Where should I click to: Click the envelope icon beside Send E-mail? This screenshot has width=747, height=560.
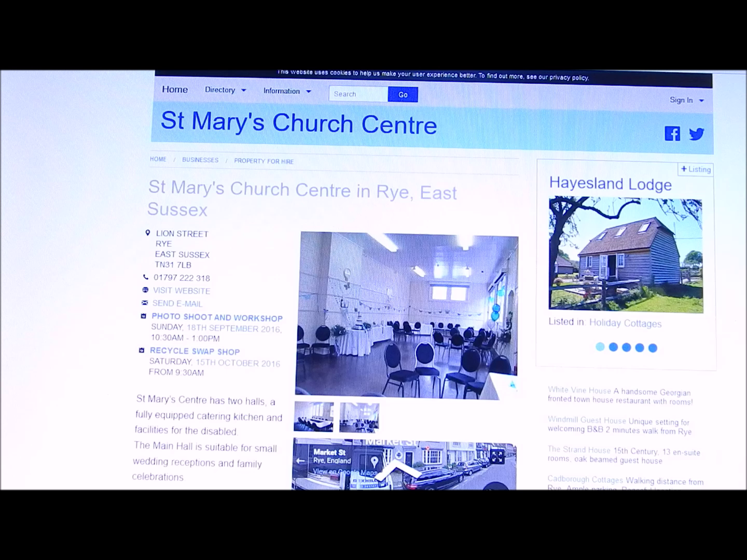145,303
